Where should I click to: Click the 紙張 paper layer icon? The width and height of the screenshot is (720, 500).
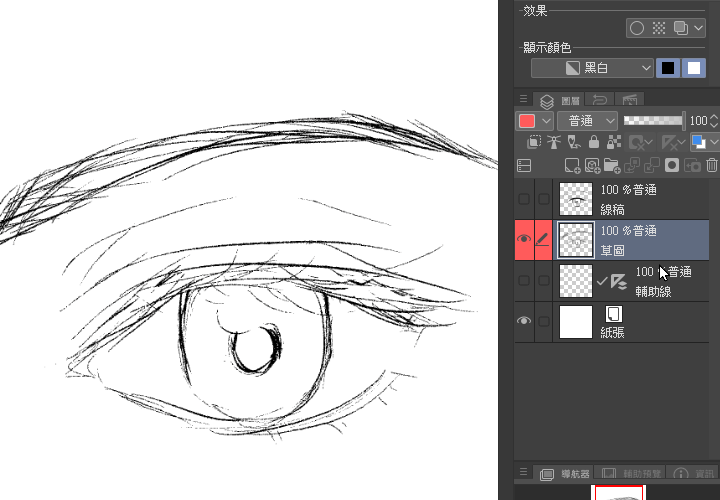613,315
